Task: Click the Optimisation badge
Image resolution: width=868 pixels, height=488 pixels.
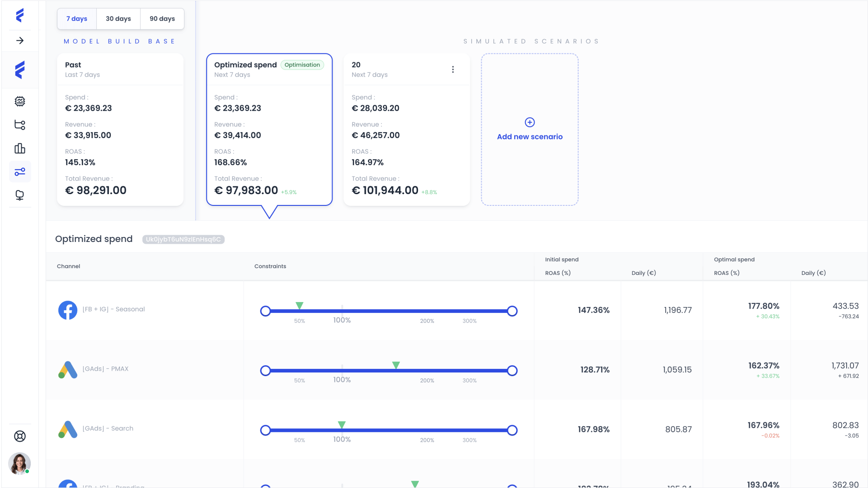Action: (x=302, y=65)
